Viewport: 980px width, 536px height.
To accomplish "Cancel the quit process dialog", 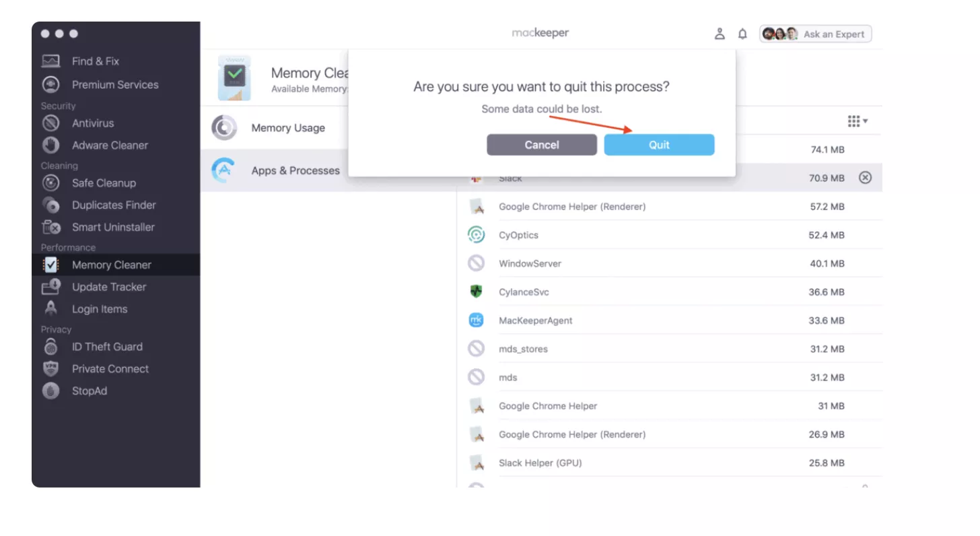I will click(x=542, y=145).
